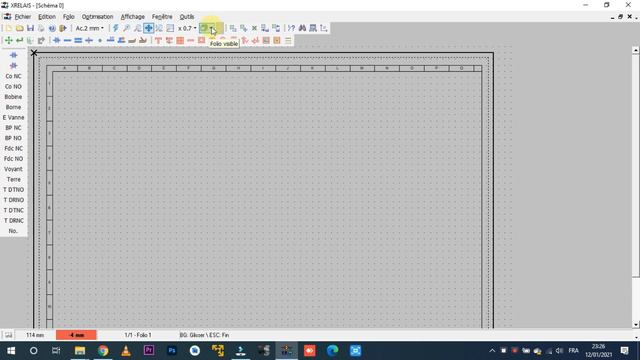640x360 pixels.
Task: Open a file with the folder icon
Action: click(x=20, y=28)
